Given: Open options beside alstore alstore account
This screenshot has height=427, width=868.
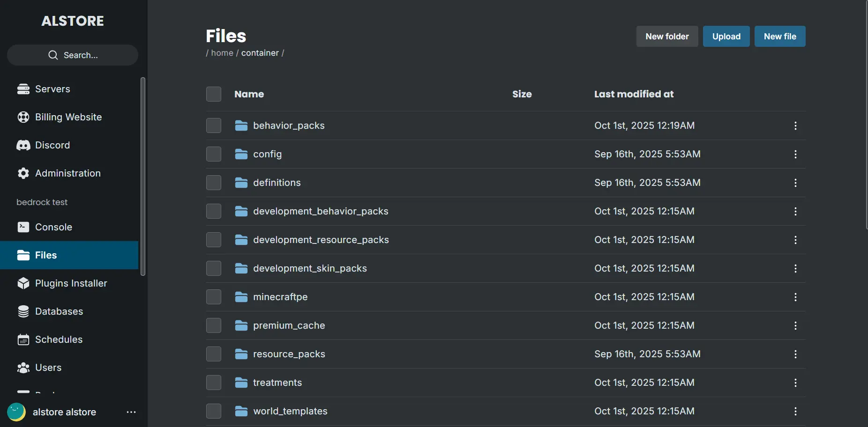Looking at the screenshot, I should click(x=131, y=412).
